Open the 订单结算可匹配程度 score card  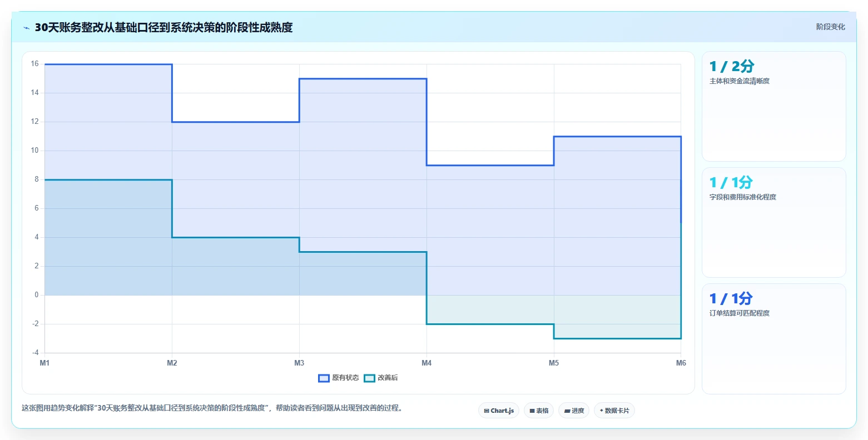click(x=774, y=339)
